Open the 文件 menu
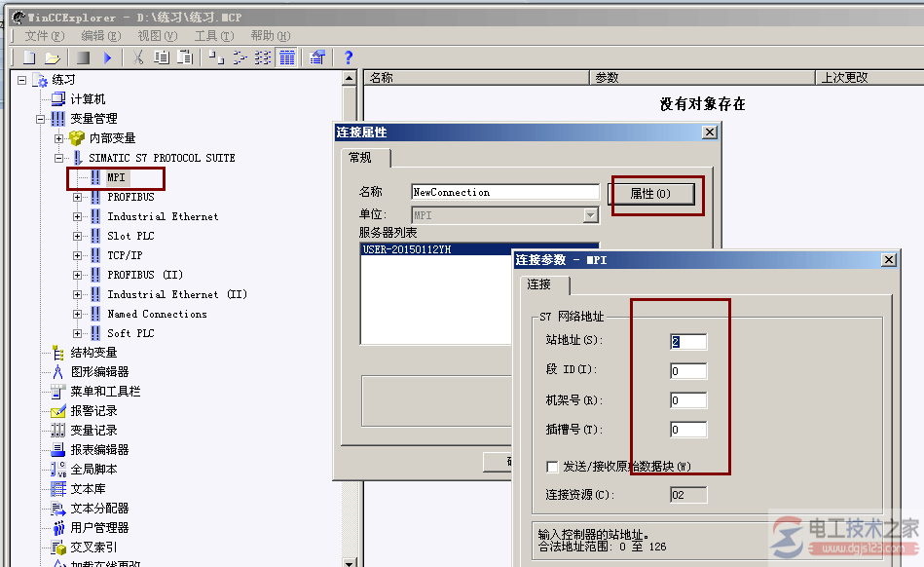 pyautogui.click(x=45, y=36)
